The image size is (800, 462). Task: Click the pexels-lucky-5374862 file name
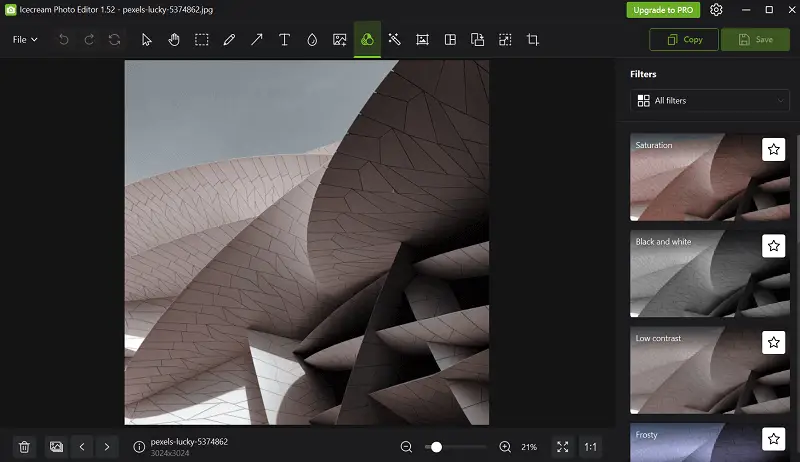point(189,442)
